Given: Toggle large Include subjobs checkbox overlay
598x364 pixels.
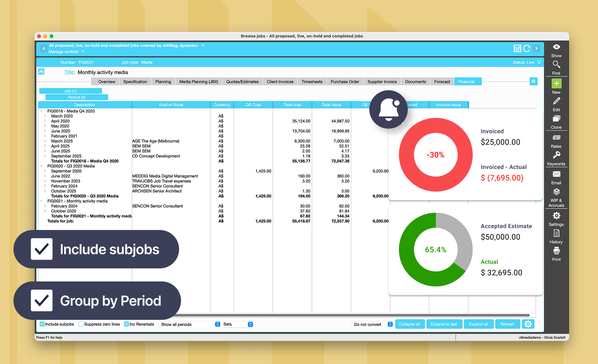Looking at the screenshot, I should click(x=42, y=249).
